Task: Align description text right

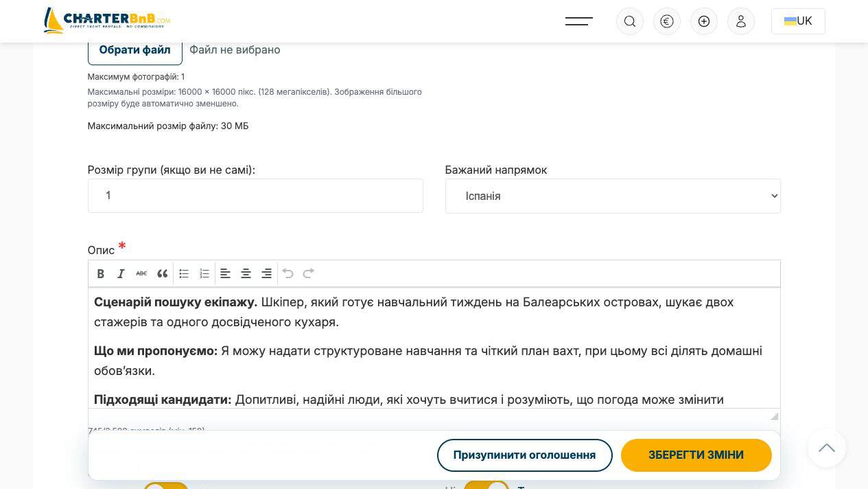Action: tap(266, 273)
